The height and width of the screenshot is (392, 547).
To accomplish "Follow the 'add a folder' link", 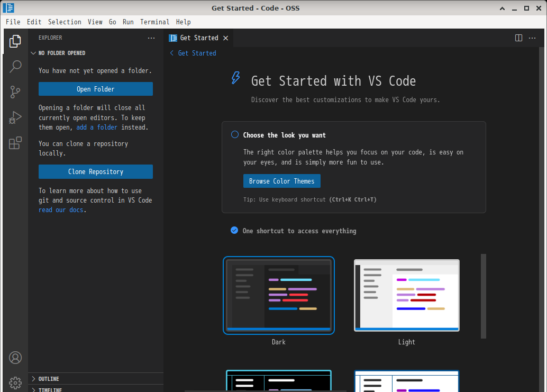I will coord(97,127).
